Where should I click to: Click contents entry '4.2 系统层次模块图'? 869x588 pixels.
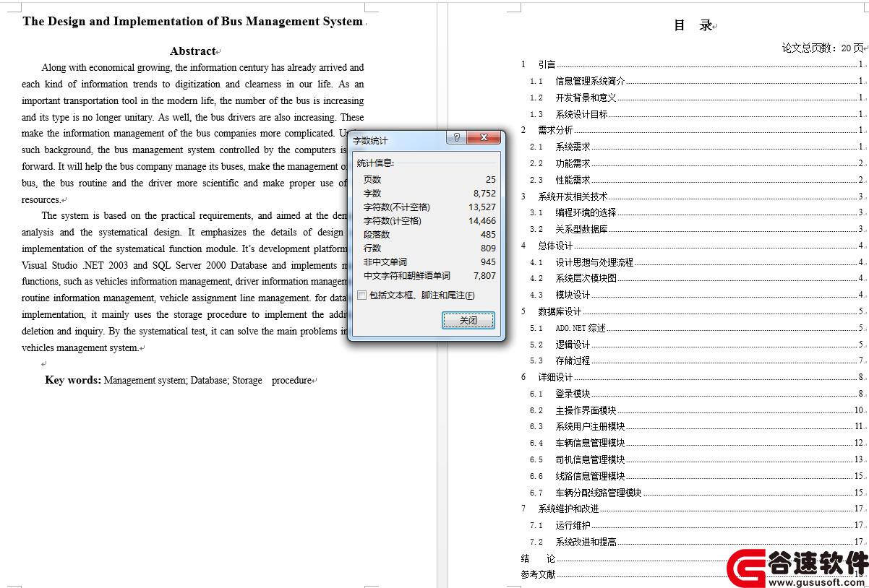tap(697, 279)
